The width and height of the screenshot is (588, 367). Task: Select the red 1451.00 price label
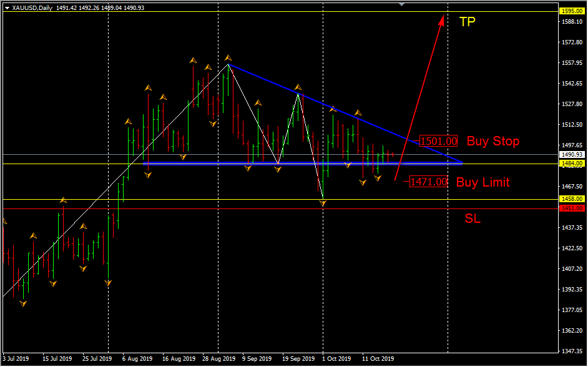572,208
